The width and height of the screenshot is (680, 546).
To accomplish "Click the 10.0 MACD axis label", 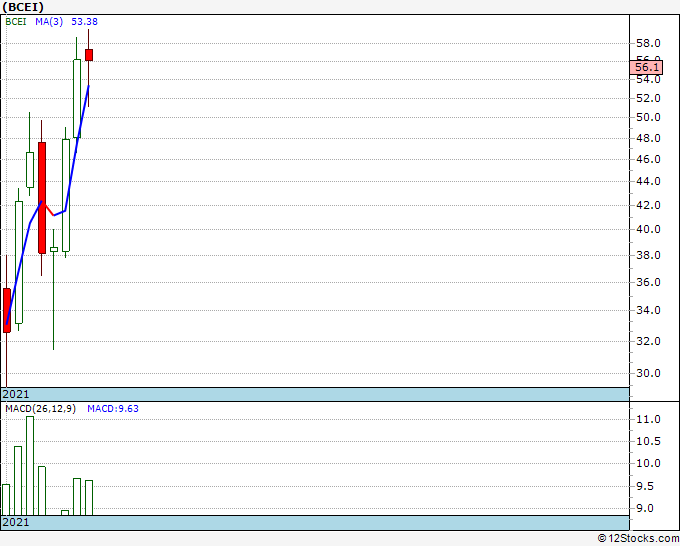I will click(x=648, y=464).
